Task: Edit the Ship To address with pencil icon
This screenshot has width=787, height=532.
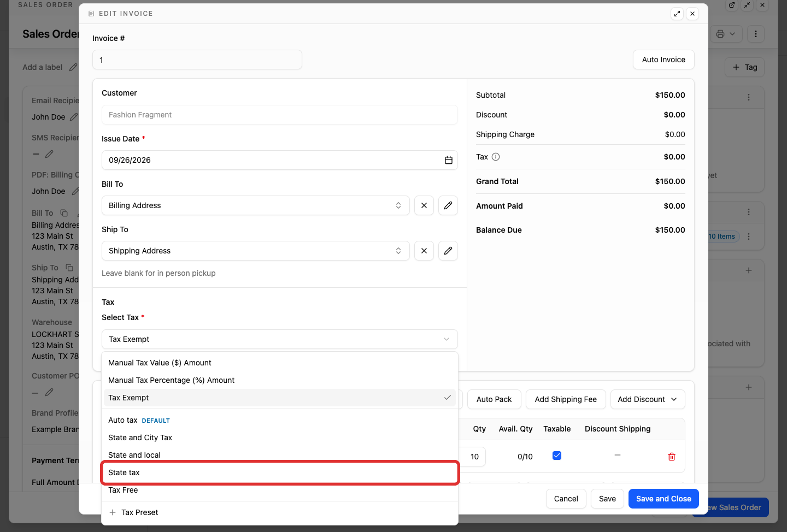Action: tap(448, 251)
